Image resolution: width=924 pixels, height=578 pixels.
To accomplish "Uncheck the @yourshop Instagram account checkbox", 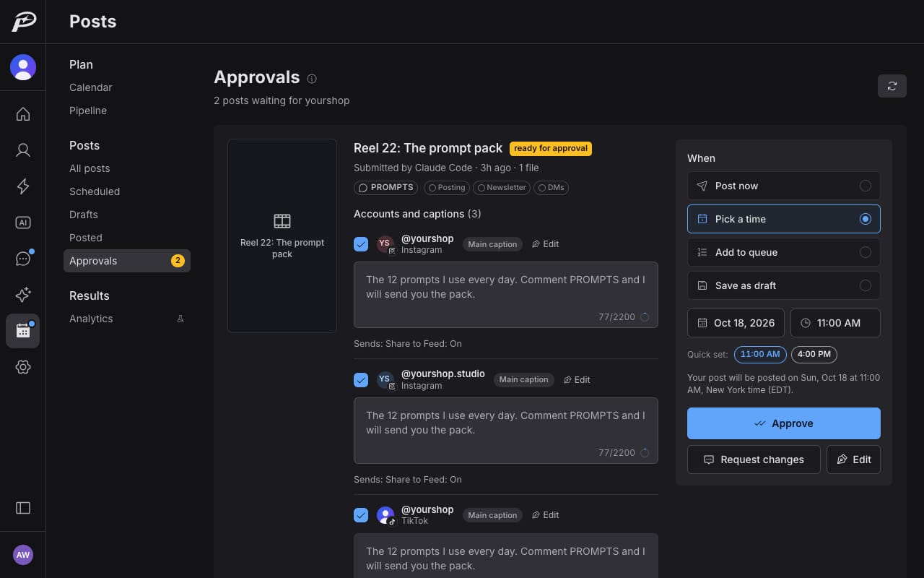I will pos(361,244).
